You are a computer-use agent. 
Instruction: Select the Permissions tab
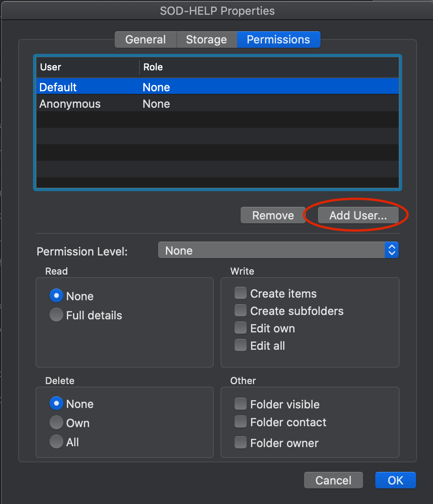[x=278, y=40]
